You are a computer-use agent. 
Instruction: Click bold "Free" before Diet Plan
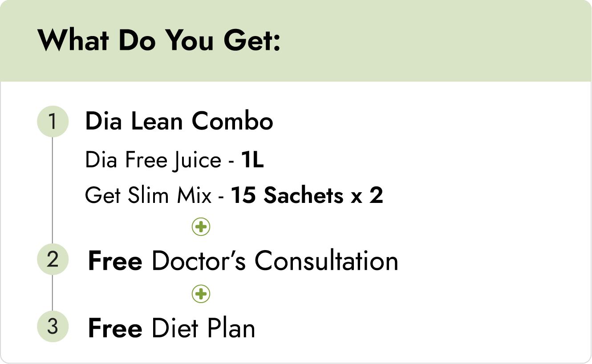115,329
